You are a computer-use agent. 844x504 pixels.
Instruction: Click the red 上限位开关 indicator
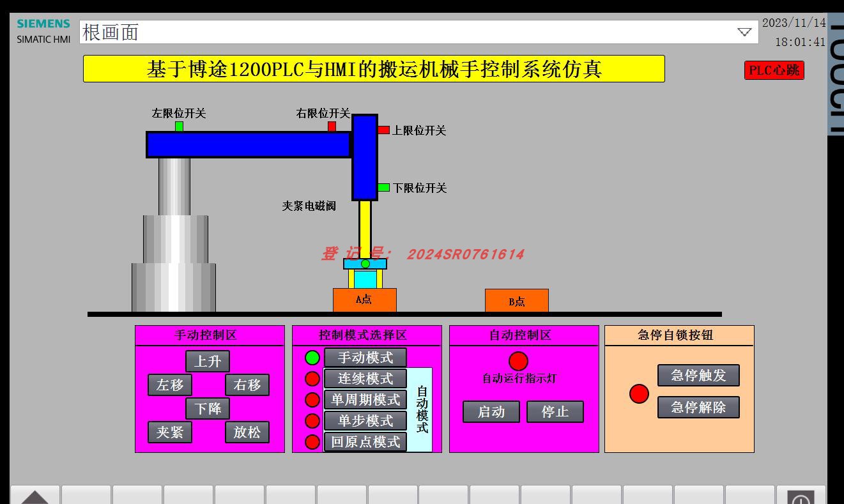coord(383,130)
